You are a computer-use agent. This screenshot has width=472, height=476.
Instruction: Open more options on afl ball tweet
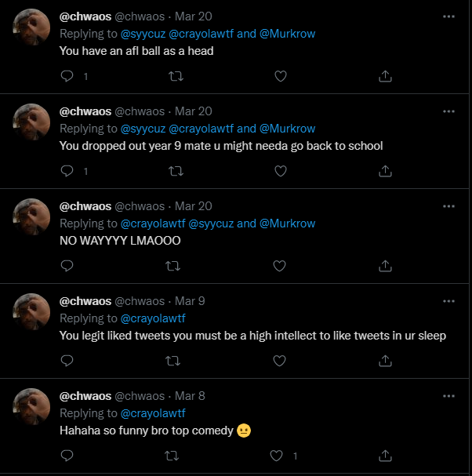(448, 16)
